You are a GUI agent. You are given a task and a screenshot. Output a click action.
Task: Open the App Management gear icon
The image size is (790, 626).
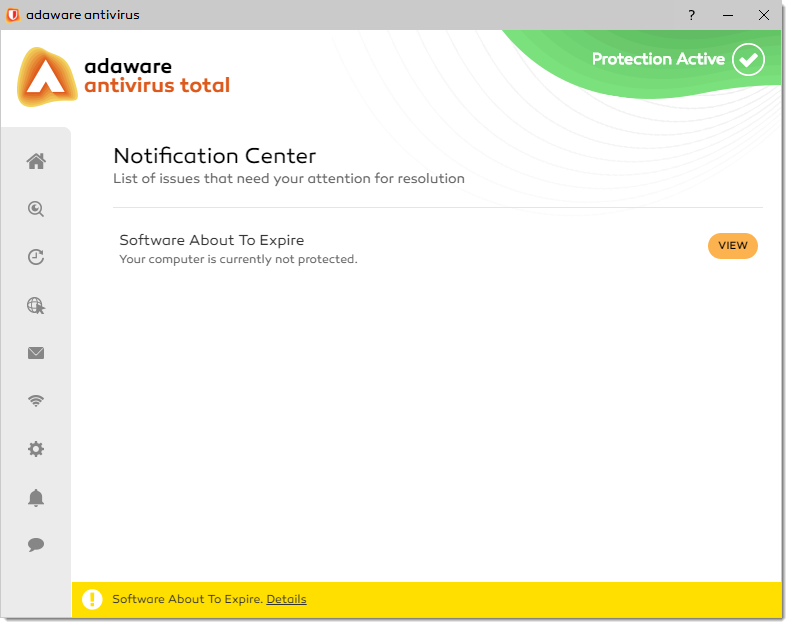(x=36, y=449)
